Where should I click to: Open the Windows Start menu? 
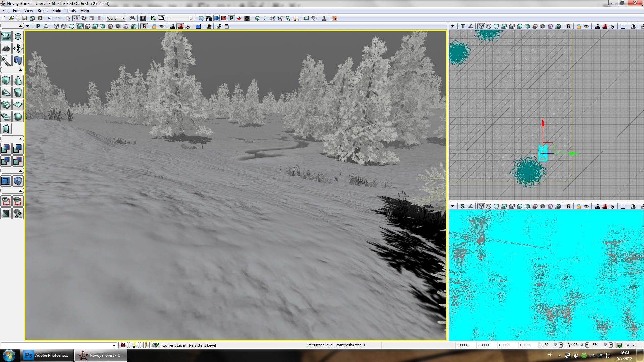[9, 355]
